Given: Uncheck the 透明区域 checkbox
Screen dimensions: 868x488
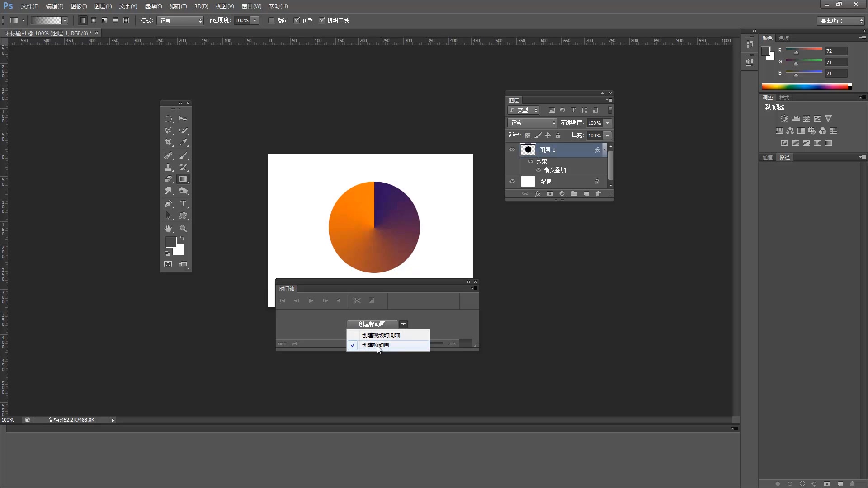Looking at the screenshot, I should click(x=322, y=20).
